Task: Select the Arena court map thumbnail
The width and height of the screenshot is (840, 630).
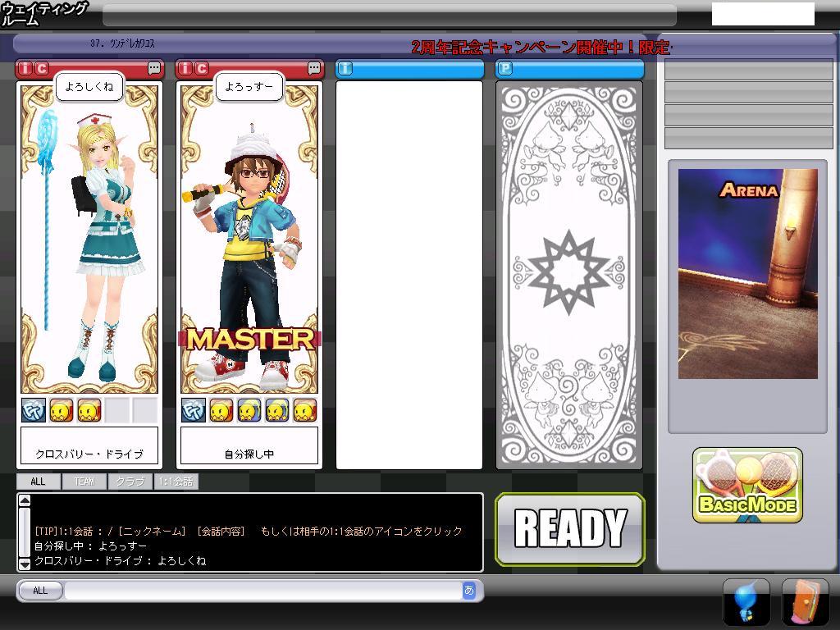Action: (x=747, y=274)
